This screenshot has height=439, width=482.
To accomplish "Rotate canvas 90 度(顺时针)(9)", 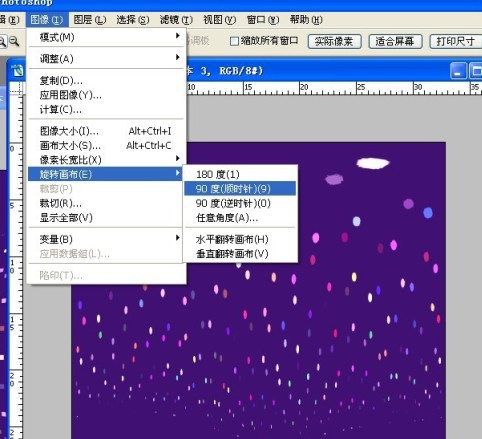I will point(240,189).
